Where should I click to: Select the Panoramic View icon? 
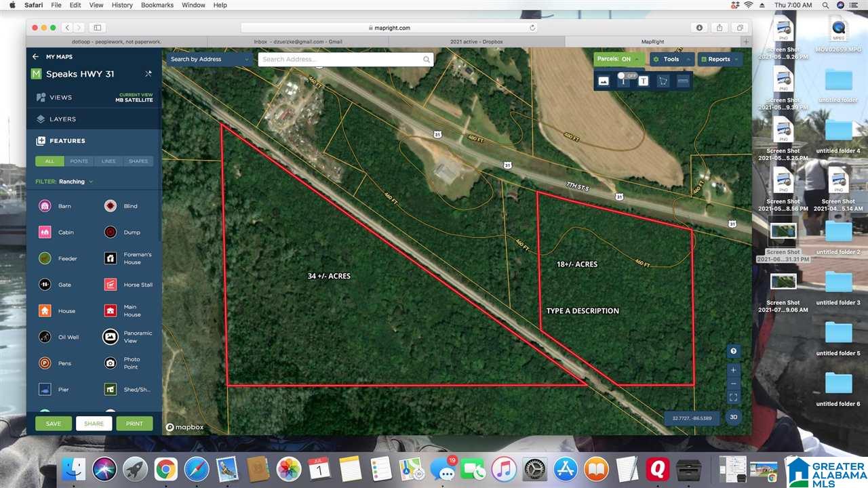tap(110, 337)
